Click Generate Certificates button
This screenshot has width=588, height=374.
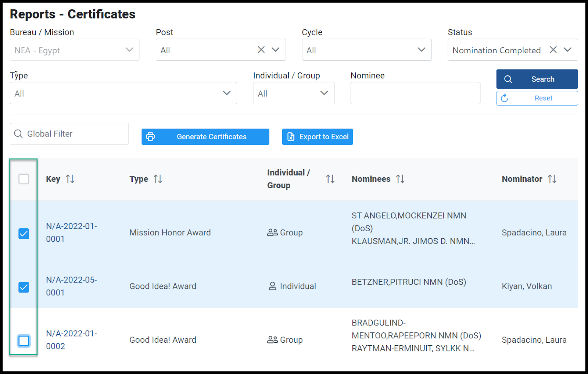pyautogui.click(x=205, y=137)
